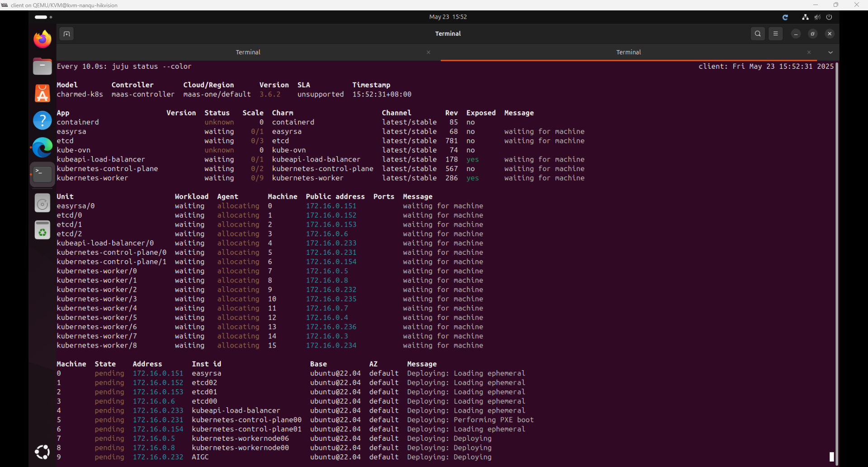Close the Terminal window
The width and height of the screenshot is (868, 467).
(830, 34)
